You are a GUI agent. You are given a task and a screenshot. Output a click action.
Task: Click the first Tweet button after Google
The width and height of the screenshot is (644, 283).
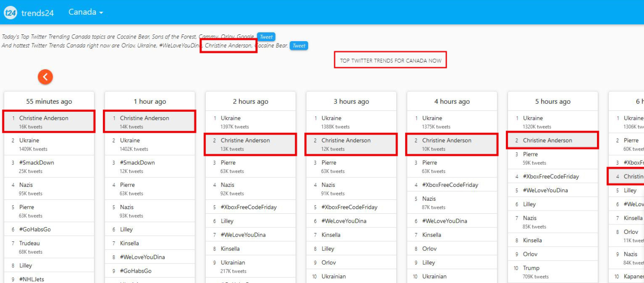click(266, 37)
